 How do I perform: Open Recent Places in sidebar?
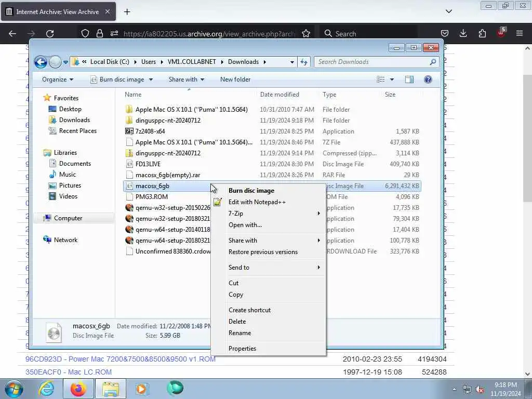tap(77, 130)
